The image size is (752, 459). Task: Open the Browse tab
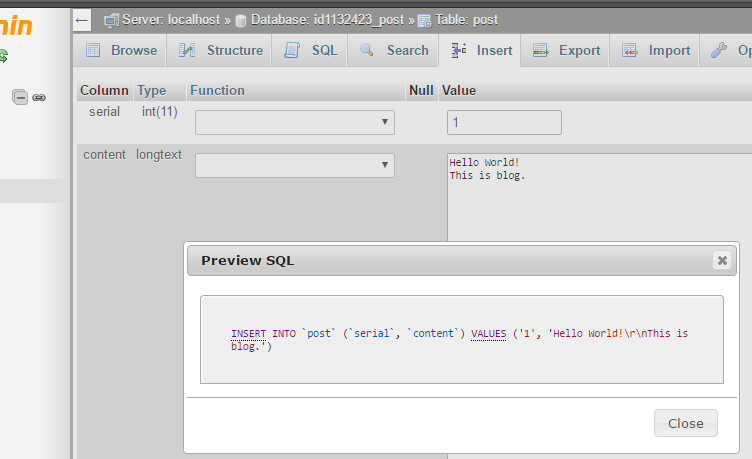tap(122, 50)
